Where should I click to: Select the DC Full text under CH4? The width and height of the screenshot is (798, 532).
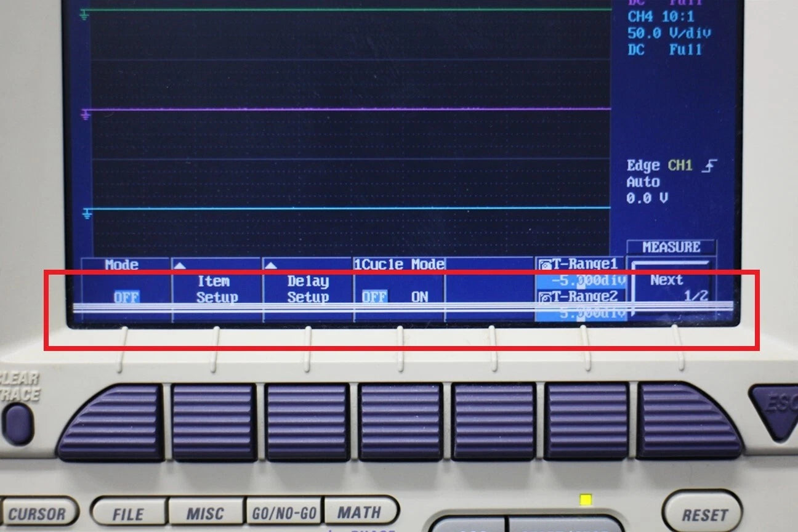(x=664, y=50)
